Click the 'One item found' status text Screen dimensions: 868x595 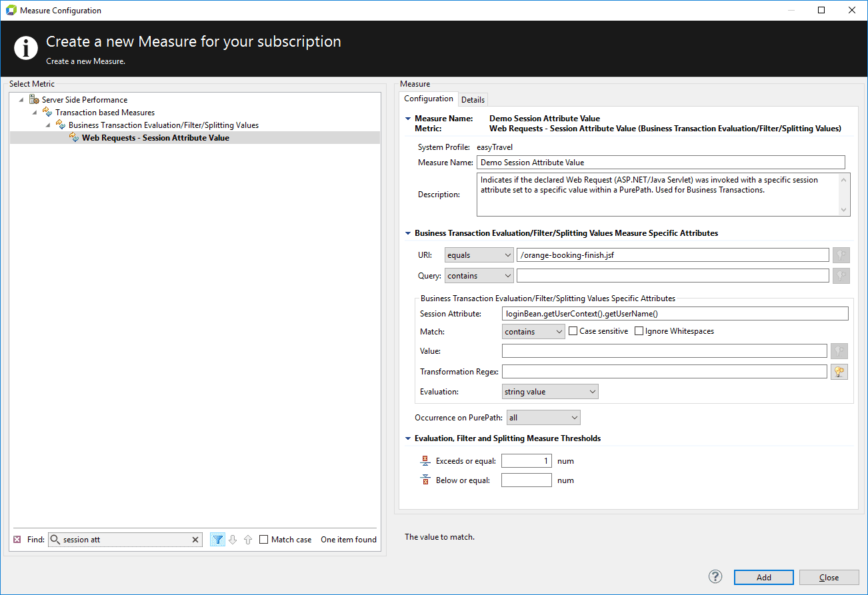click(x=349, y=540)
